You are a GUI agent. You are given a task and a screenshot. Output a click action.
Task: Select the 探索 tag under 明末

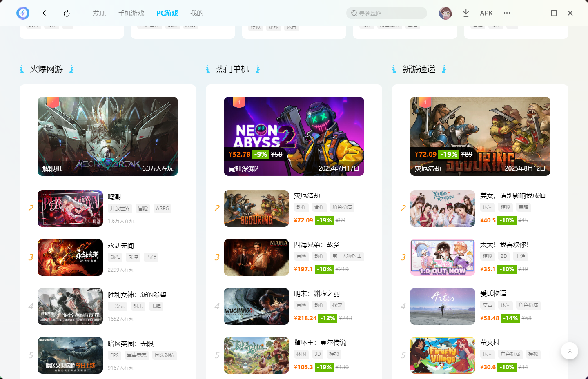pos(337,305)
